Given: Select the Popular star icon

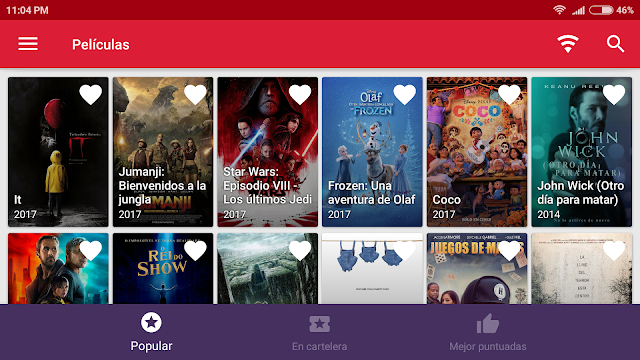Looking at the screenshot, I should coord(151,322).
